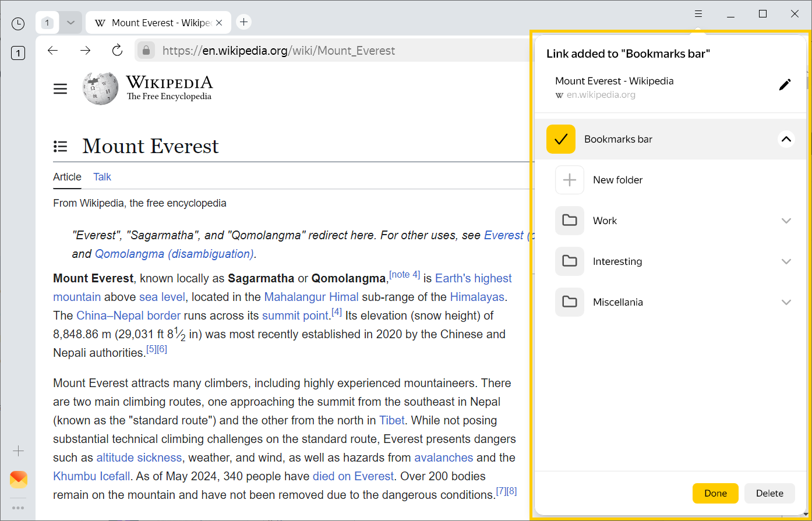Switch to the Talk tab
The height and width of the screenshot is (521, 812).
[102, 177]
